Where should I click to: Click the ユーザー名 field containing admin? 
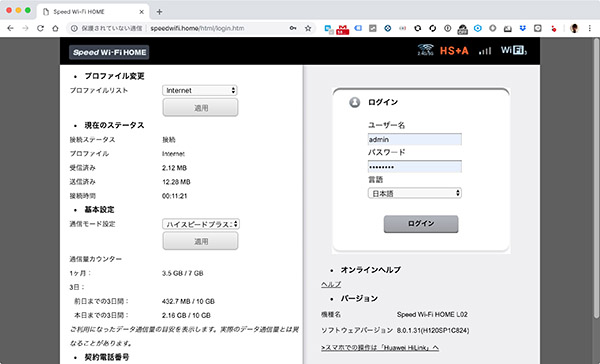[x=415, y=139]
